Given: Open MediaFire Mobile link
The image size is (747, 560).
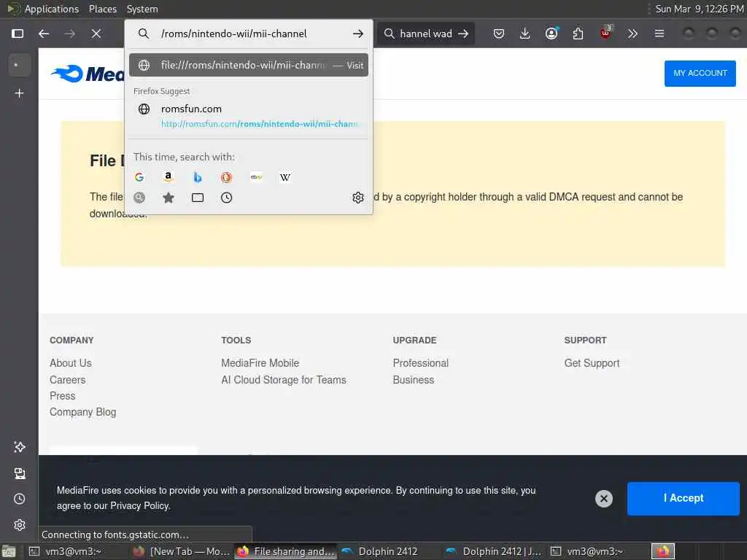Looking at the screenshot, I should tap(260, 363).
